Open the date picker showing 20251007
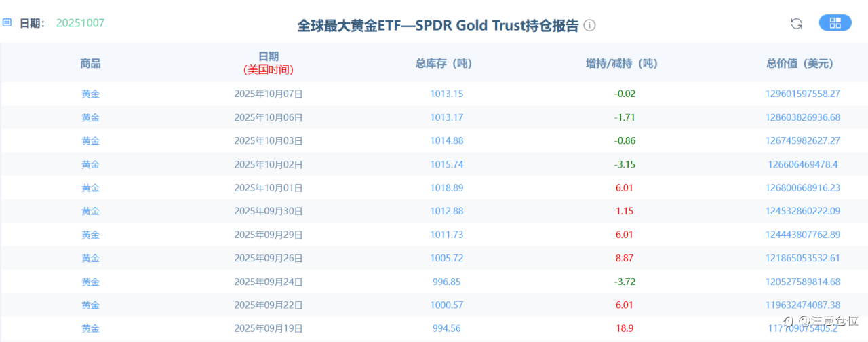The height and width of the screenshot is (342, 868). (x=80, y=23)
